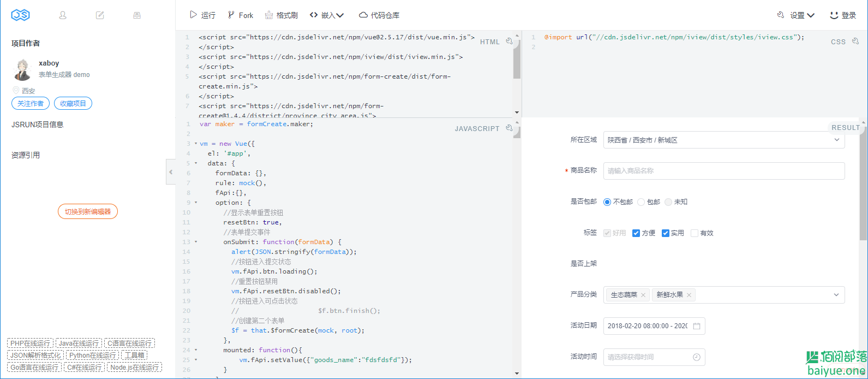Open 资源引用 section
The image size is (868, 379).
coord(26,155)
